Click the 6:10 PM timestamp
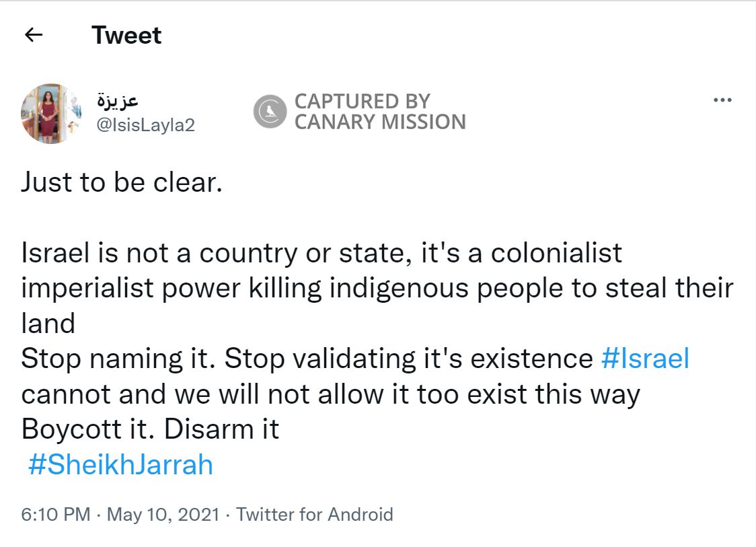 tap(55, 515)
